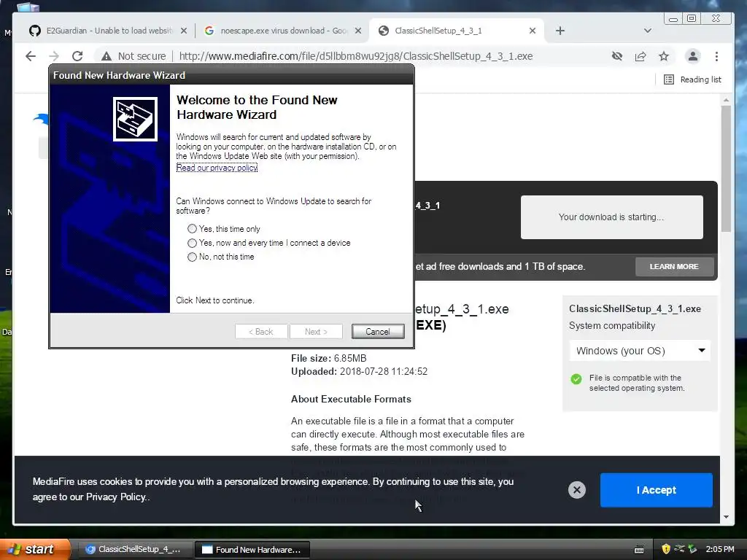
Task: Open a new browser tab
Action: click(x=560, y=31)
